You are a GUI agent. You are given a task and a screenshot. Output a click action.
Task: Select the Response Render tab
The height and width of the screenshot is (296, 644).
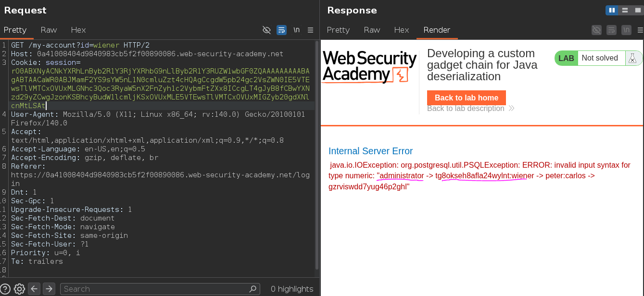coord(437,30)
